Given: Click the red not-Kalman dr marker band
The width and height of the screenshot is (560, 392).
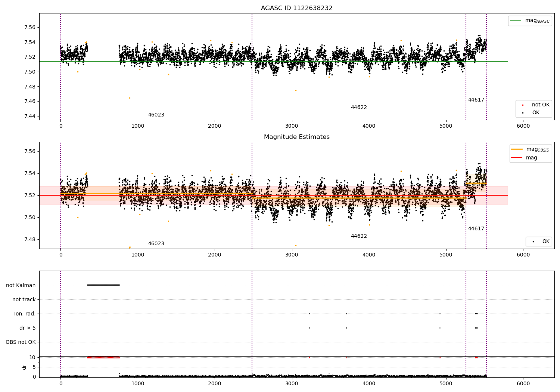Looking at the screenshot, I should [103, 357].
